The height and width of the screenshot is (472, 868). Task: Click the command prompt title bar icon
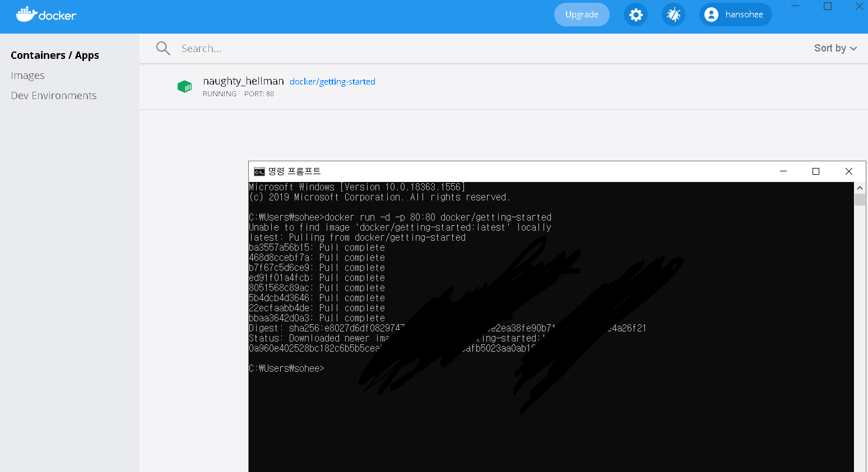(x=259, y=171)
